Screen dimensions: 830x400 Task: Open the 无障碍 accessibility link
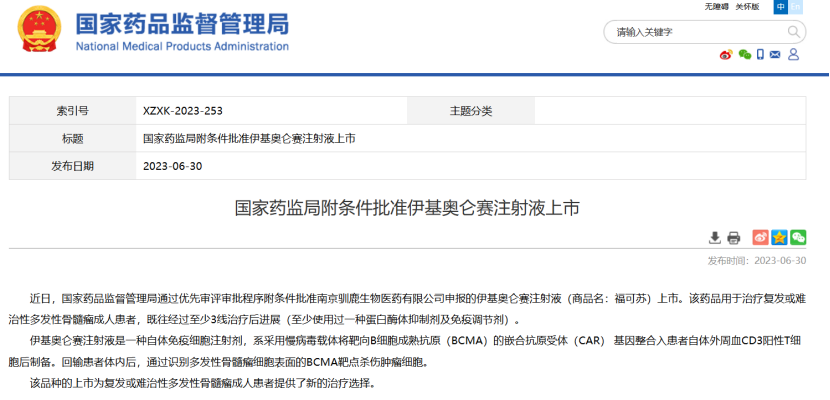(716, 7)
